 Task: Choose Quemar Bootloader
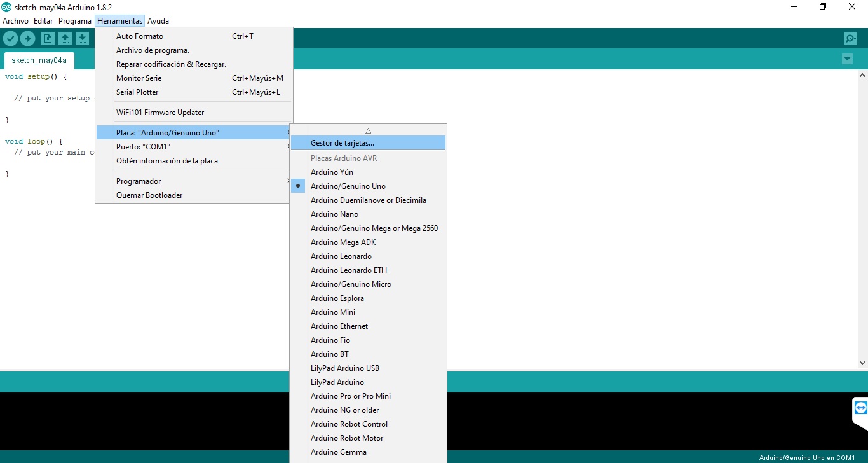[x=194, y=195]
